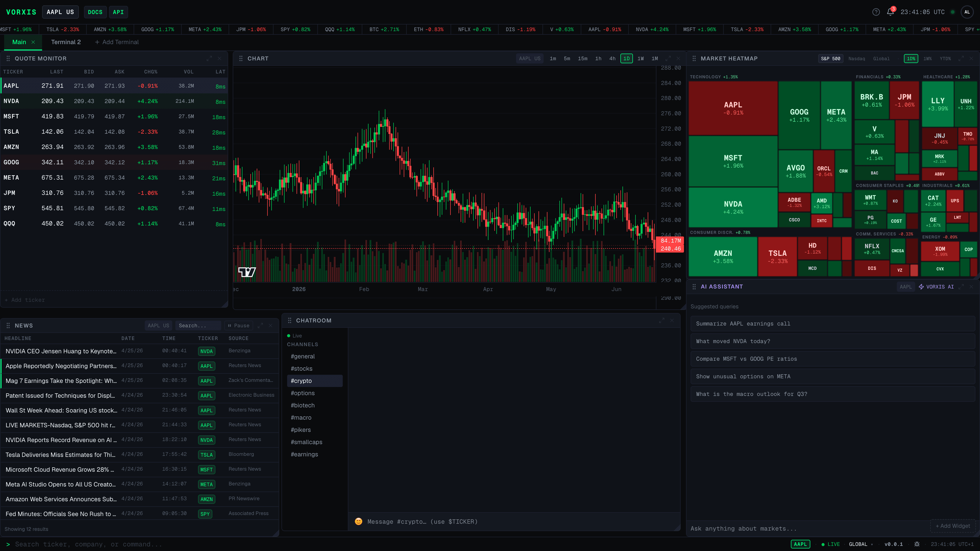Open the GLOBAL region dropdown
Screen dimensions: 980x551
861,544
